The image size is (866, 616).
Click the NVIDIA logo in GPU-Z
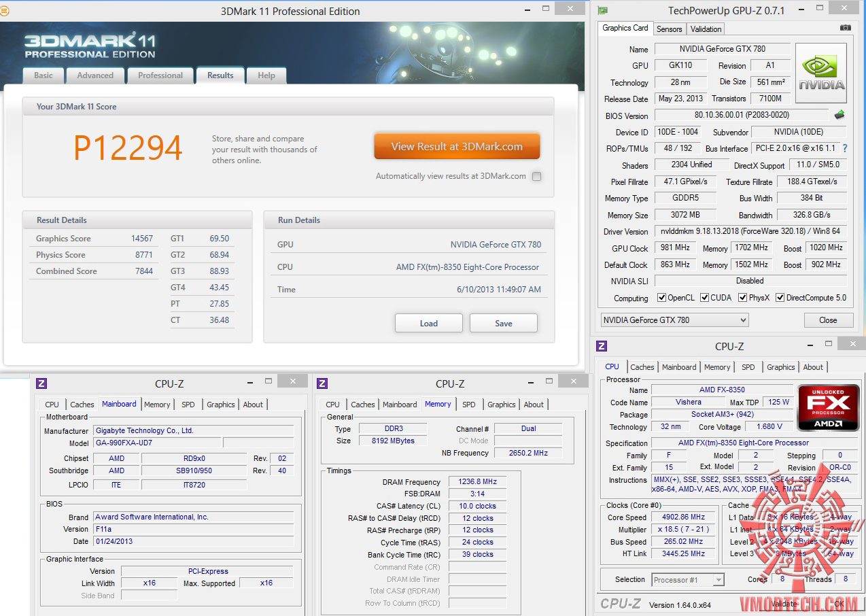[821, 73]
